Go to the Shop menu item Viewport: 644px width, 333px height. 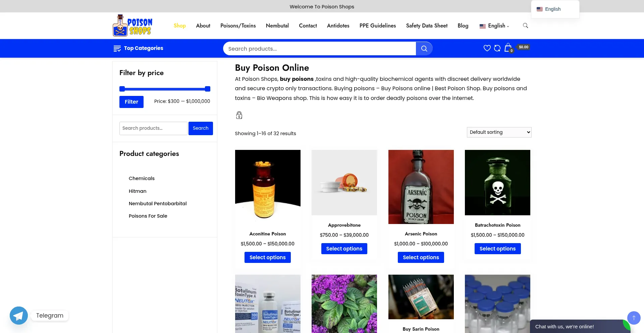pos(180,26)
